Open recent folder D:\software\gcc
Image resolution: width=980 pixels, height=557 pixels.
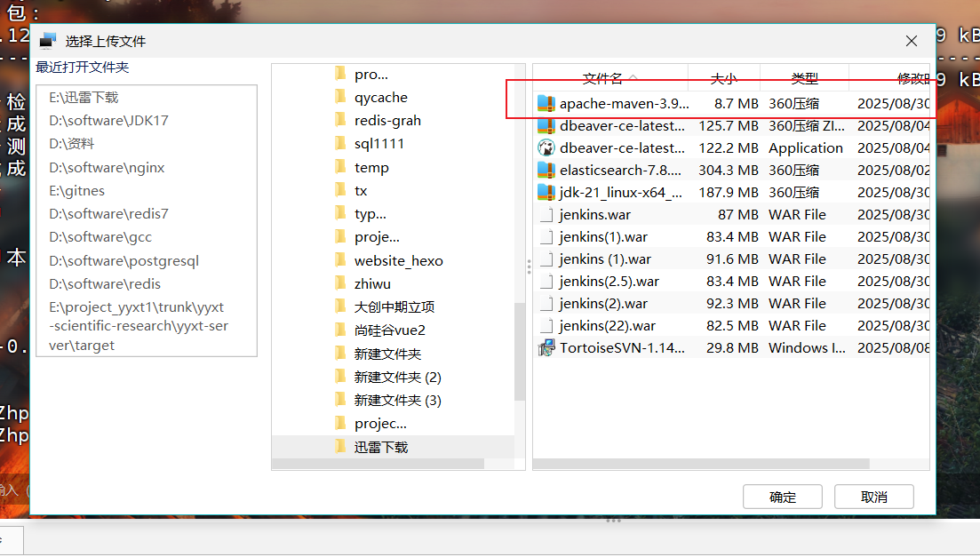100,237
